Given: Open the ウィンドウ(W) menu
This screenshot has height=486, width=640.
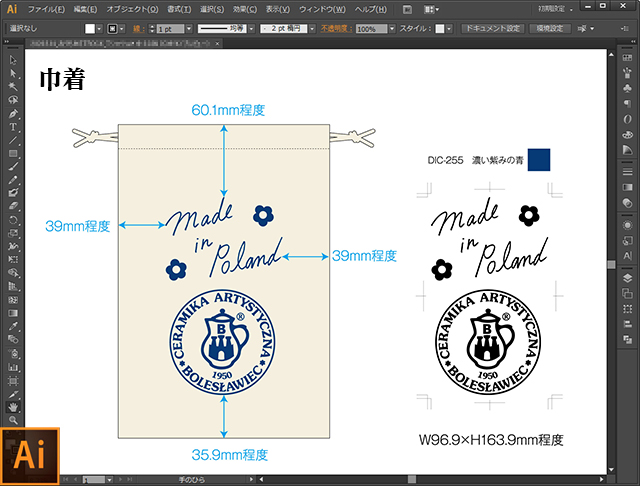Looking at the screenshot, I should pyautogui.click(x=322, y=9).
